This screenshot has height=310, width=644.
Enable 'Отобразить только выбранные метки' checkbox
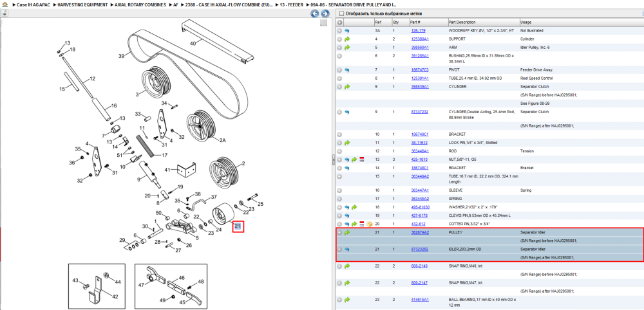341,14
